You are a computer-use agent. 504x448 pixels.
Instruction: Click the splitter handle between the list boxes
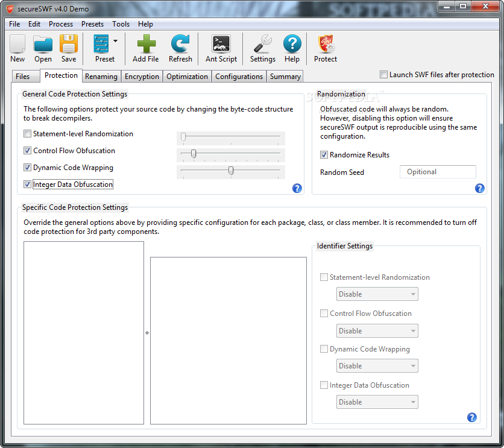[x=147, y=333]
